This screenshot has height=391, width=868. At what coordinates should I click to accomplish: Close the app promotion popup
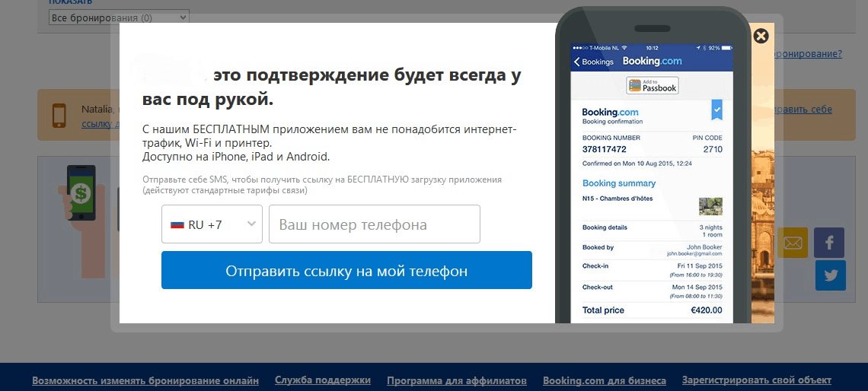coord(760,36)
